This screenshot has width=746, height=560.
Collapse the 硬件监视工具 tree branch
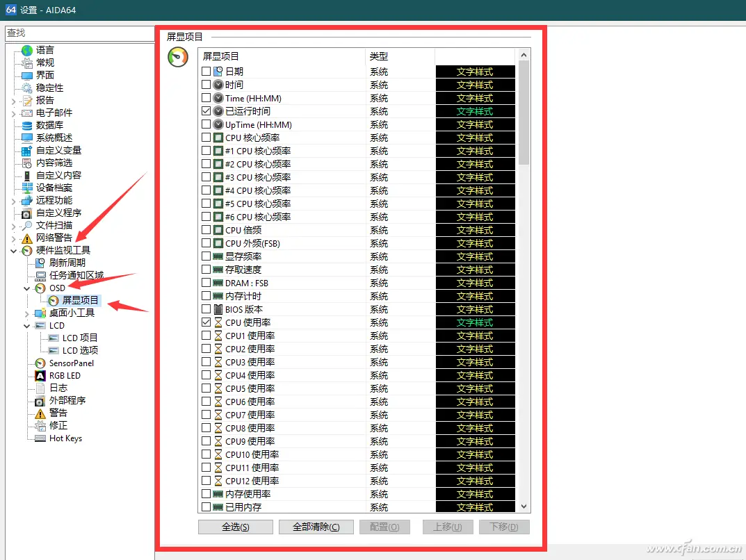click(13, 250)
